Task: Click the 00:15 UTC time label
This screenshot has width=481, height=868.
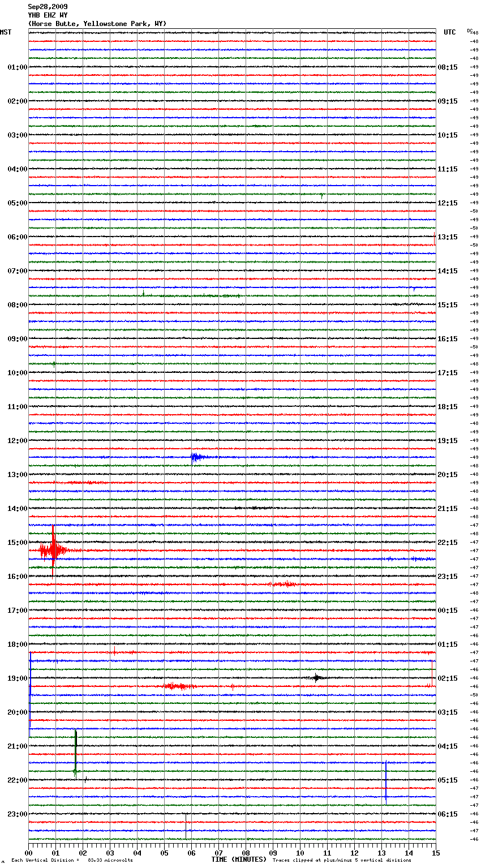Action: coord(448,611)
